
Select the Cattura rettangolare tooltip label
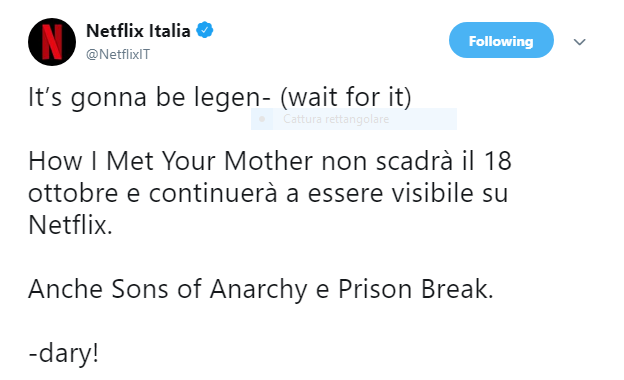click(x=336, y=119)
